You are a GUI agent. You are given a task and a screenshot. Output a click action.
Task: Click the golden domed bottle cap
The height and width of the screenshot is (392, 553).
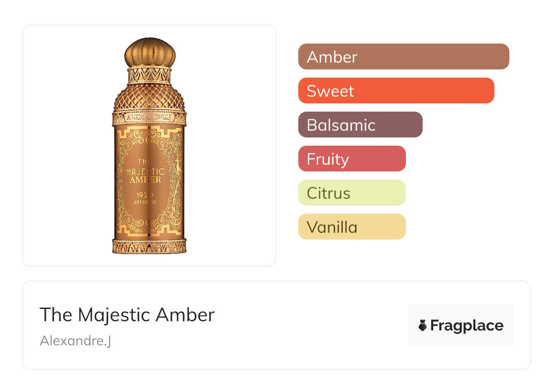[x=149, y=53]
